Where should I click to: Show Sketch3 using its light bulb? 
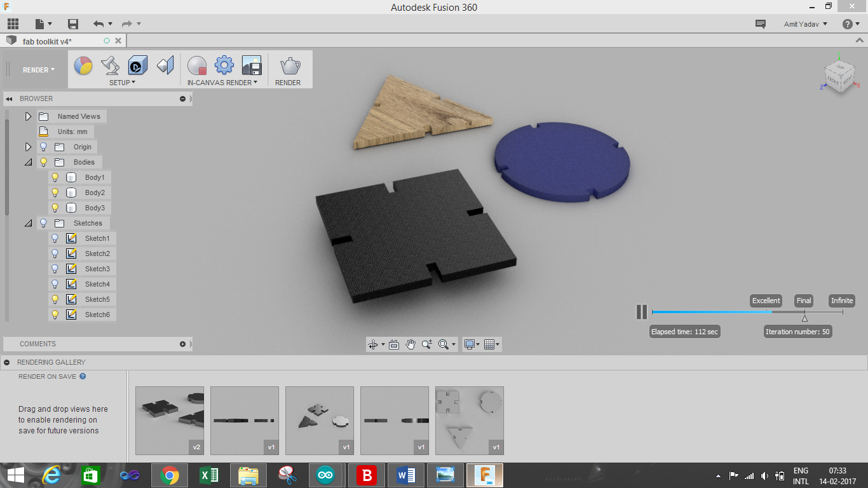[x=55, y=269]
